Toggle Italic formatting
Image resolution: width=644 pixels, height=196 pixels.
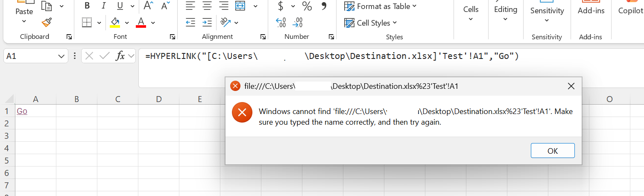click(x=103, y=6)
